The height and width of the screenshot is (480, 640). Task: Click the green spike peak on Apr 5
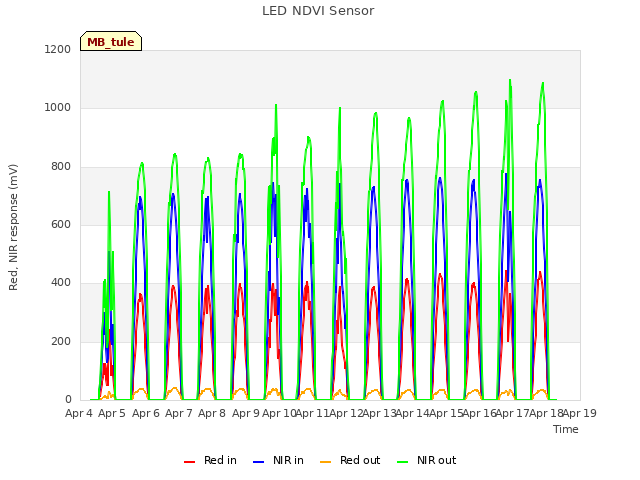tap(109, 192)
